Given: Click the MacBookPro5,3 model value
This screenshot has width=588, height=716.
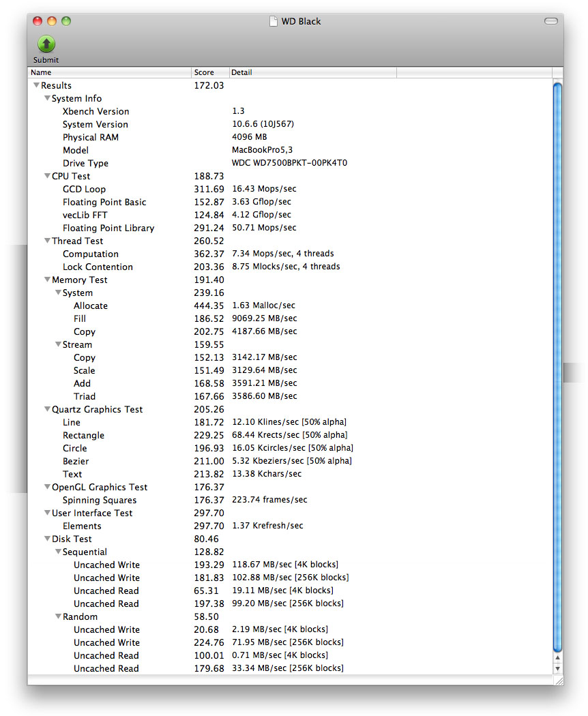Looking at the screenshot, I should [x=262, y=150].
